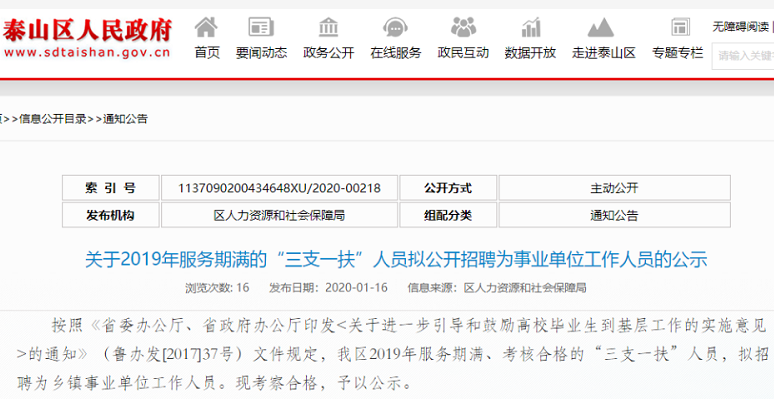Click the 无障碍阅读 accessibility link
Viewport: 774px width, 399px height.
[740, 27]
